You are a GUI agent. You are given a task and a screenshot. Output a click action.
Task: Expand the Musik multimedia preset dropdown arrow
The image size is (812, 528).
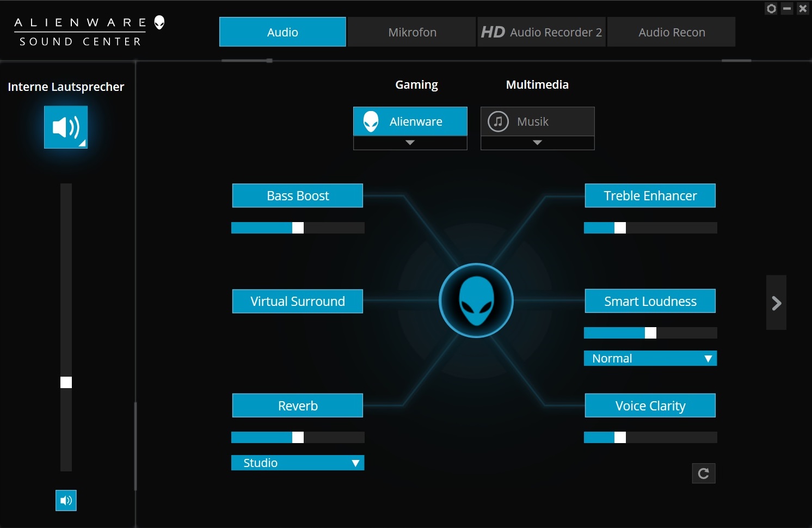tap(538, 143)
